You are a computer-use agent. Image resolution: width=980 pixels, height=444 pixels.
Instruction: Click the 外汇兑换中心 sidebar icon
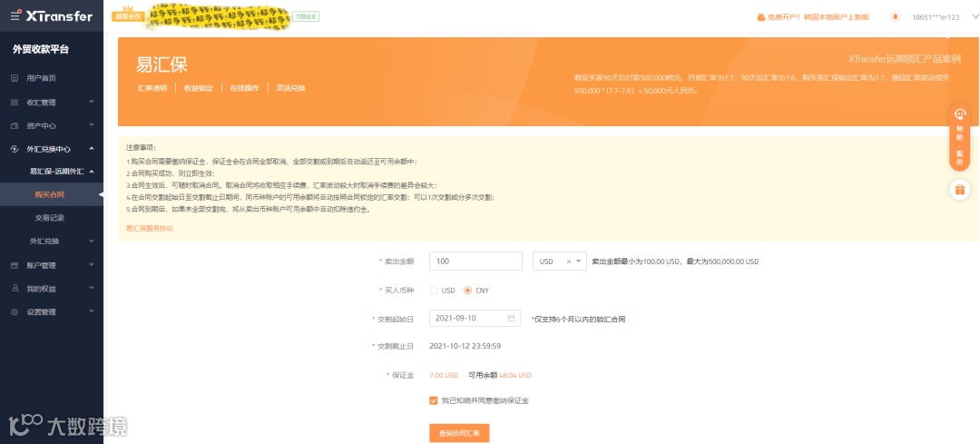pyautogui.click(x=15, y=149)
